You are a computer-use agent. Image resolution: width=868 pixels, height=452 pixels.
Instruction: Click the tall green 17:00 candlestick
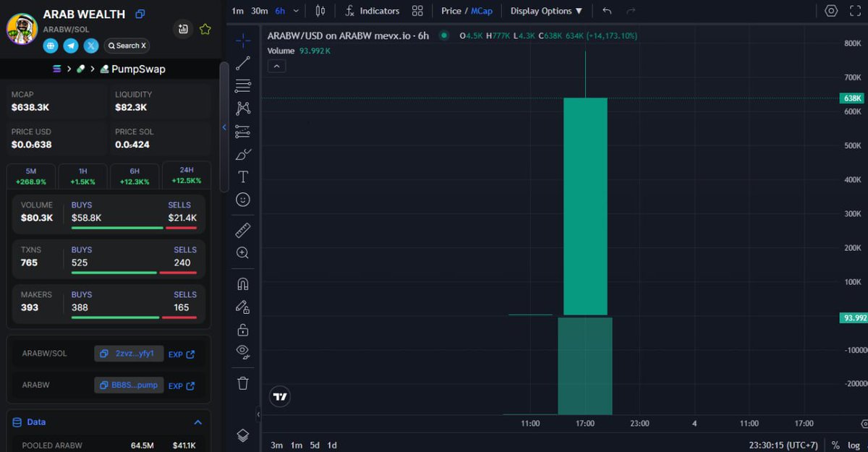coord(585,206)
